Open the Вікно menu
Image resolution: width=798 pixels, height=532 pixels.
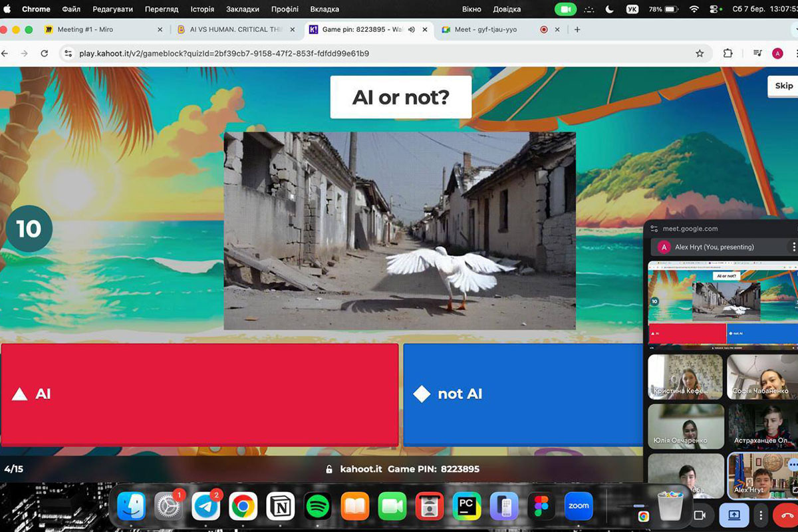471,9
